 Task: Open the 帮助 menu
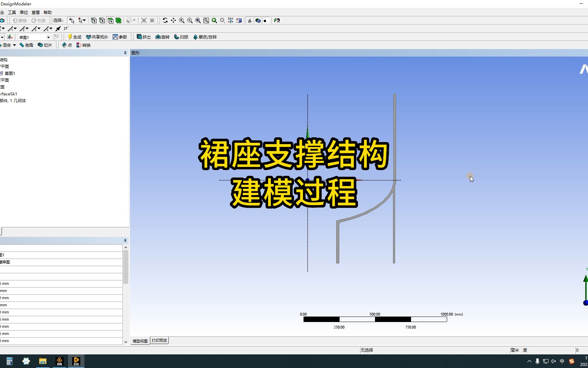click(x=48, y=12)
